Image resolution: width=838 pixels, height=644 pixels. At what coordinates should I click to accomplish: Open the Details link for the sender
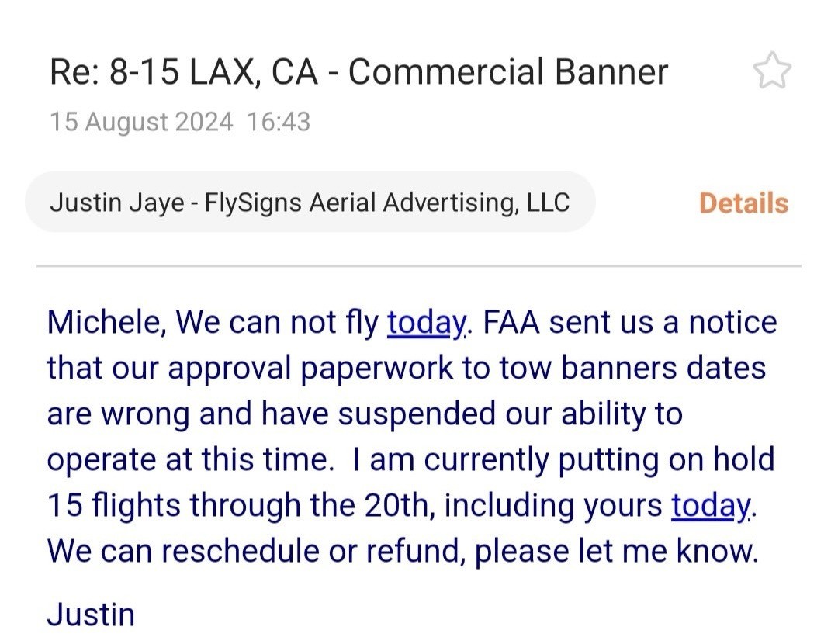pos(743,203)
